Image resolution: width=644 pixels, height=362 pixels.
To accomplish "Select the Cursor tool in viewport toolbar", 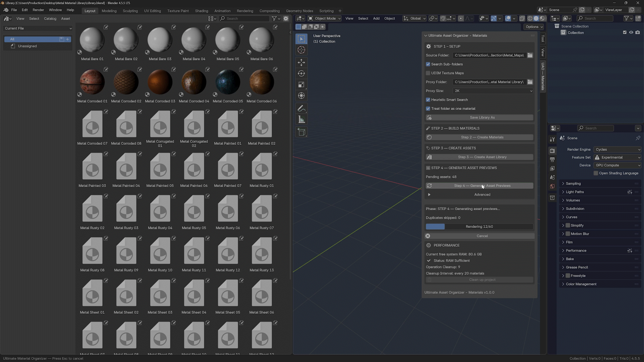I will coord(301,50).
